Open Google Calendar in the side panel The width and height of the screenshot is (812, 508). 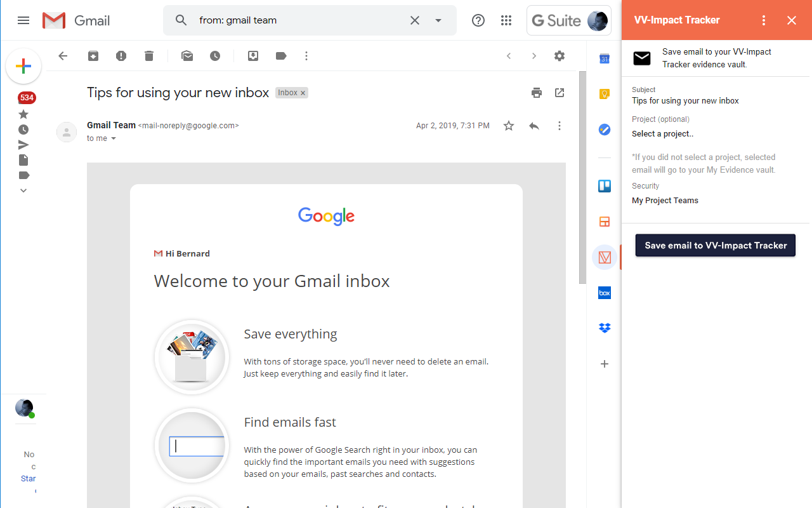pyautogui.click(x=605, y=59)
